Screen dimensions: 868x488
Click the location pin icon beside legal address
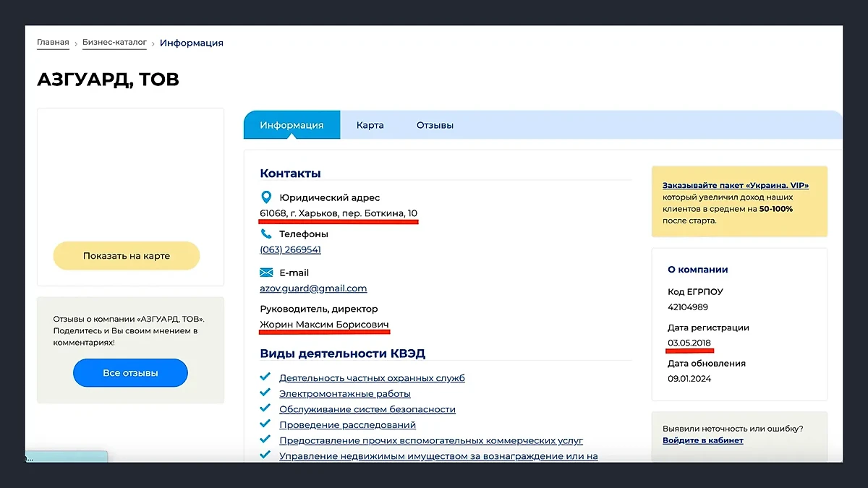click(x=266, y=197)
